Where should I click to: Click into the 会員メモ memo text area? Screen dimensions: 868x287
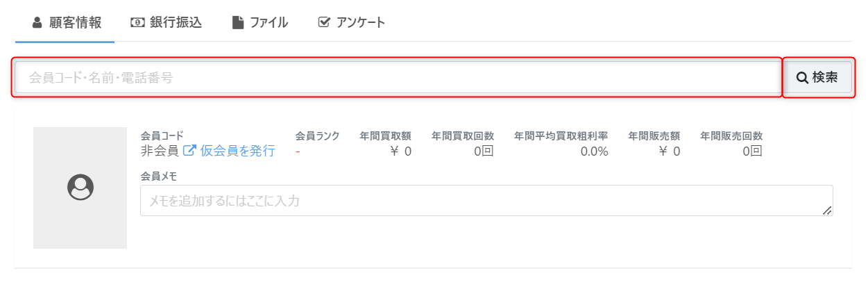point(486,201)
